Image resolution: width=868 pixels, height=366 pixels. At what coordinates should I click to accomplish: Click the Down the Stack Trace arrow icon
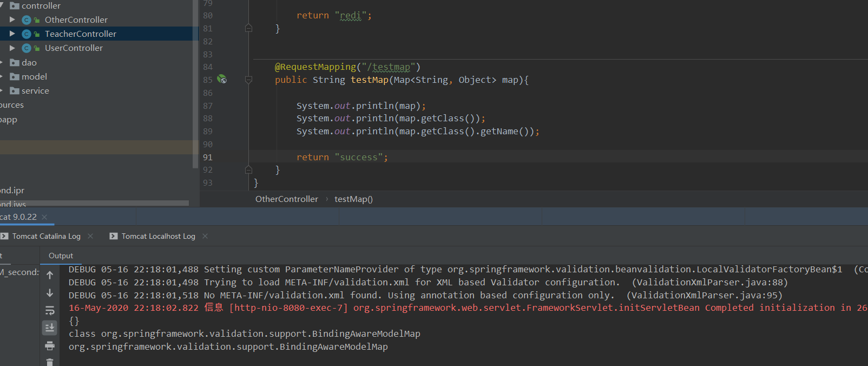[50, 293]
